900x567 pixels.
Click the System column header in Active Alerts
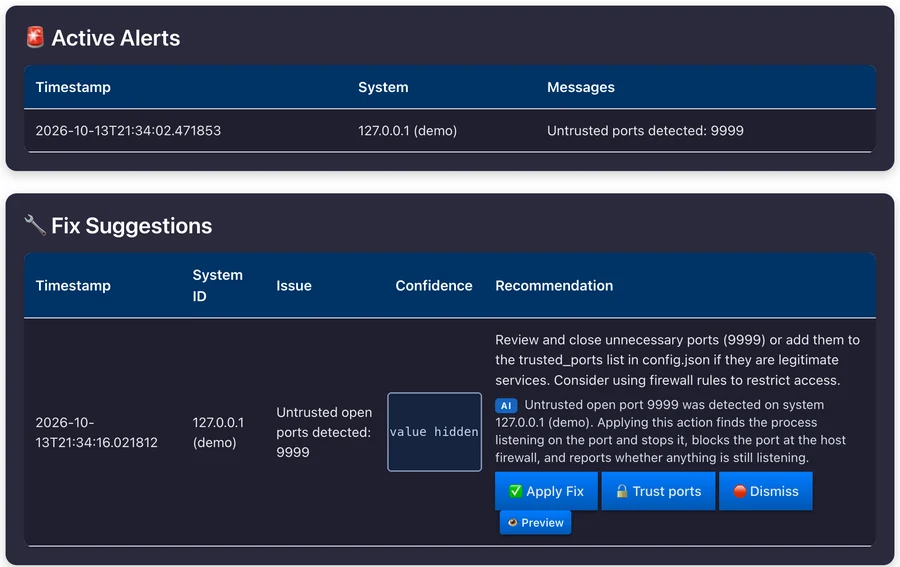(x=383, y=87)
